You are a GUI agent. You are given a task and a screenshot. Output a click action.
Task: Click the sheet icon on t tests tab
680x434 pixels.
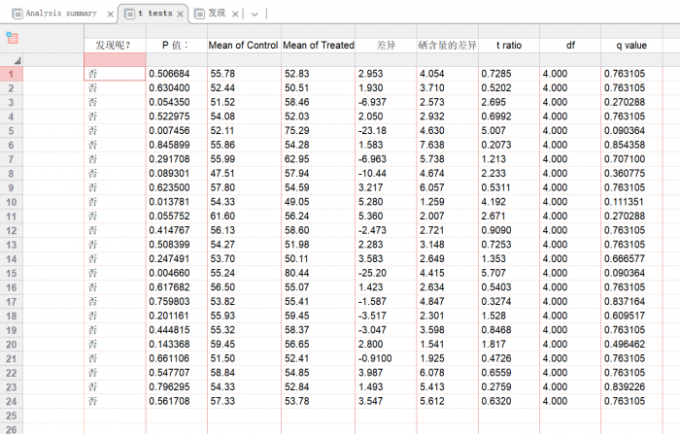coord(129,14)
